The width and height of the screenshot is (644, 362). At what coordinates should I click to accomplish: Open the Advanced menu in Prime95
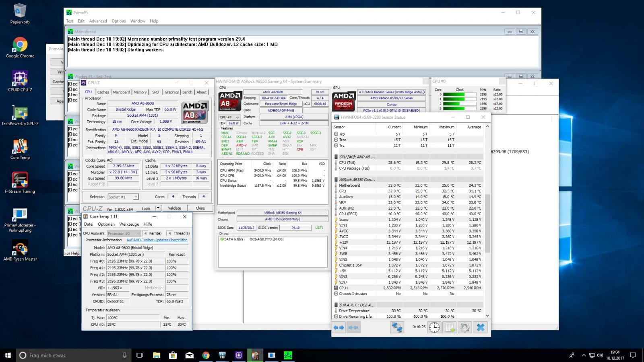[x=98, y=21]
